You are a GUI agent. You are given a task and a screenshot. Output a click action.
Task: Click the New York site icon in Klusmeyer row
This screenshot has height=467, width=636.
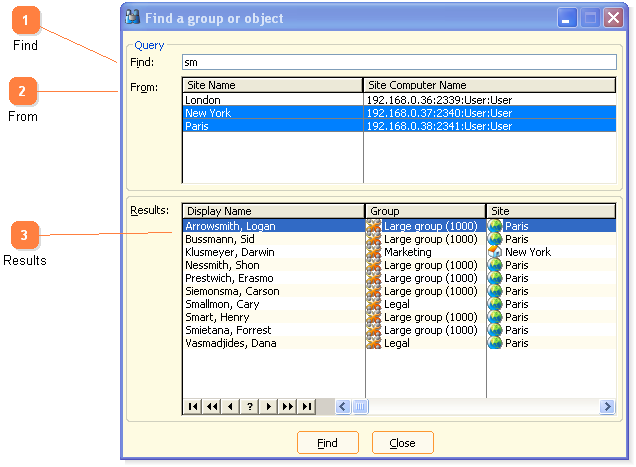(495, 252)
